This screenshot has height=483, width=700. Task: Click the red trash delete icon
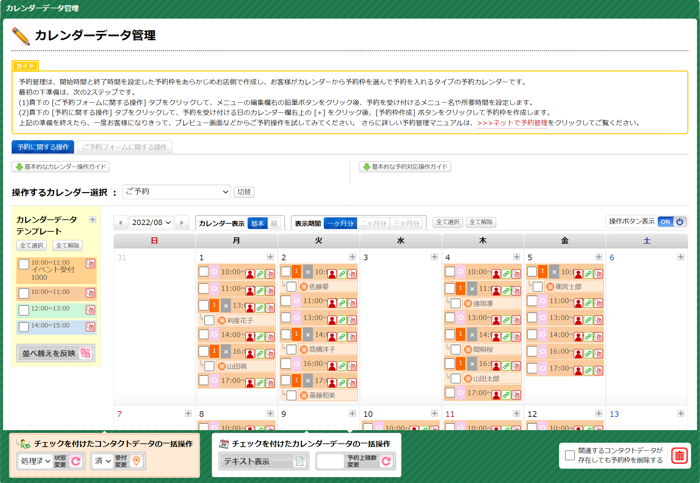(679, 456)
